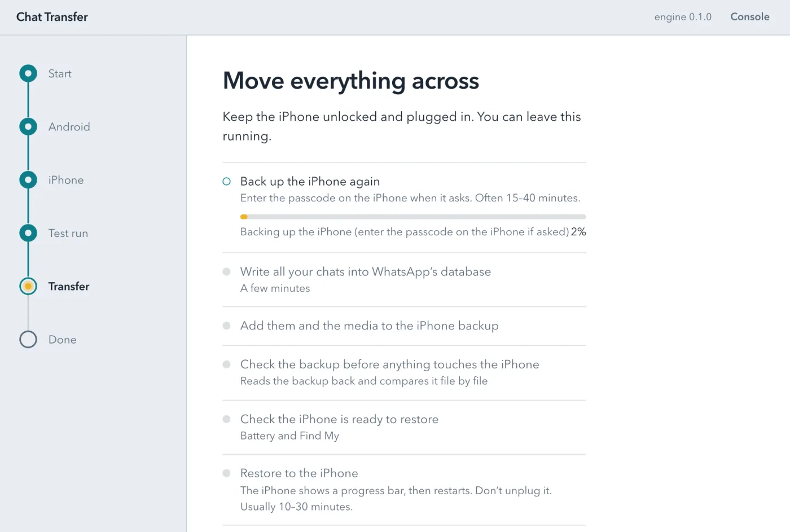Open the Console link

pos(750,17)
